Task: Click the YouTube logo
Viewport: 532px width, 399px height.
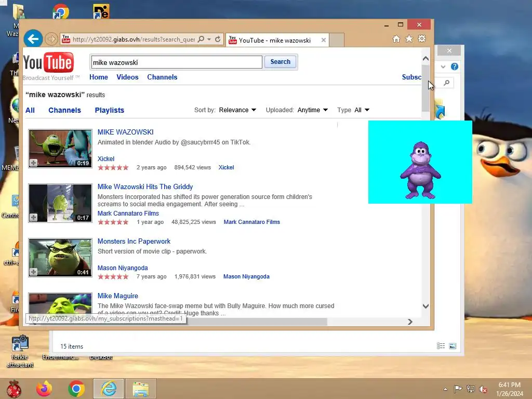Action: [48, 63]
